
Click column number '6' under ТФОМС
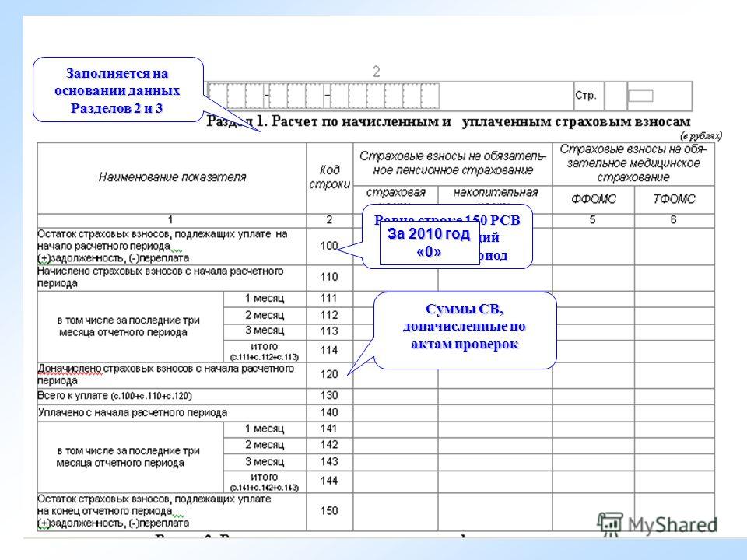pos(673,219)
